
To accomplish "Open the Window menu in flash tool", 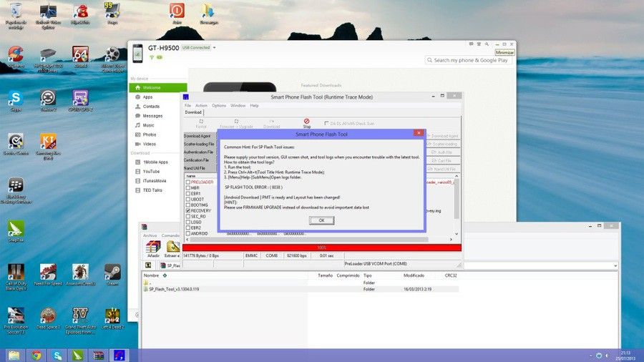I will 238,105.
